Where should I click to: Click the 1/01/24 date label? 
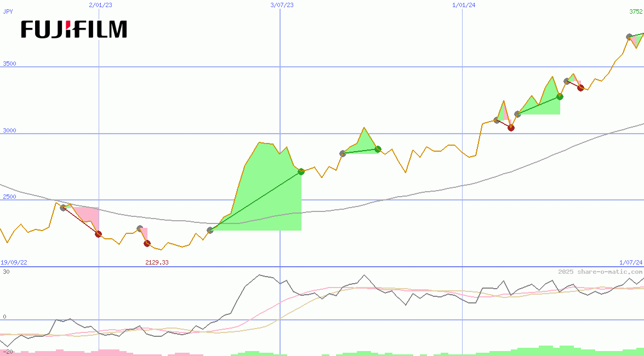pos(464,5)
